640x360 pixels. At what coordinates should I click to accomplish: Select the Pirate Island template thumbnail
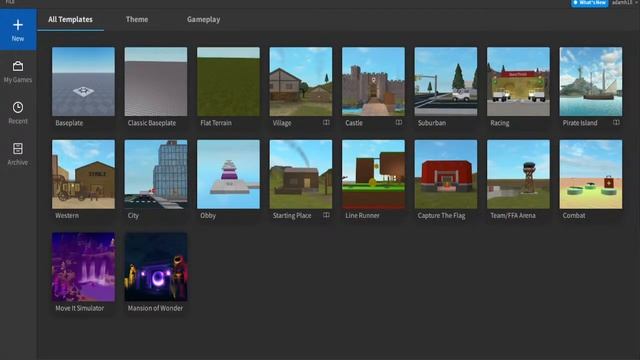(591, 82)
